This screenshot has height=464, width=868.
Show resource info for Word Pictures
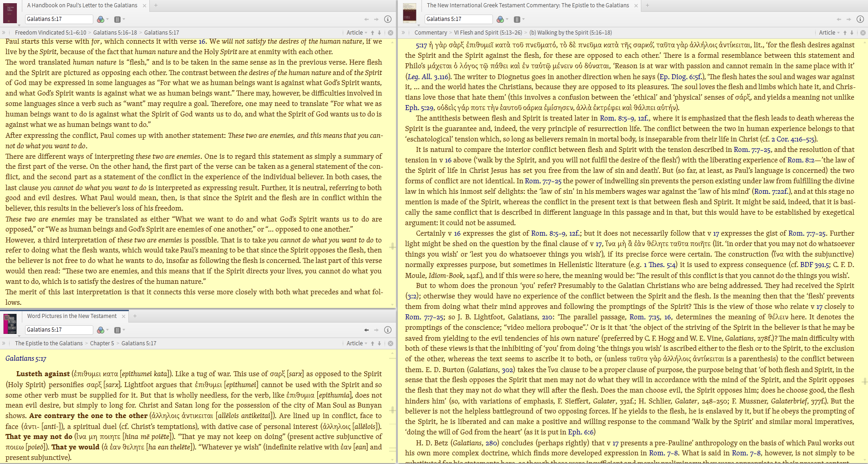tap(388, 330)
